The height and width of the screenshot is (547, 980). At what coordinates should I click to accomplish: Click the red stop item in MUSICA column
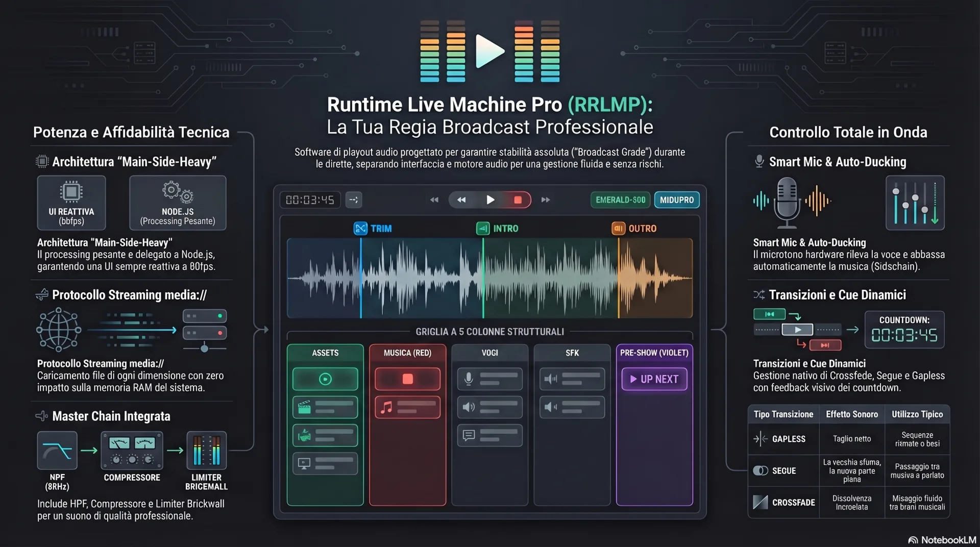tap(407, 379)
